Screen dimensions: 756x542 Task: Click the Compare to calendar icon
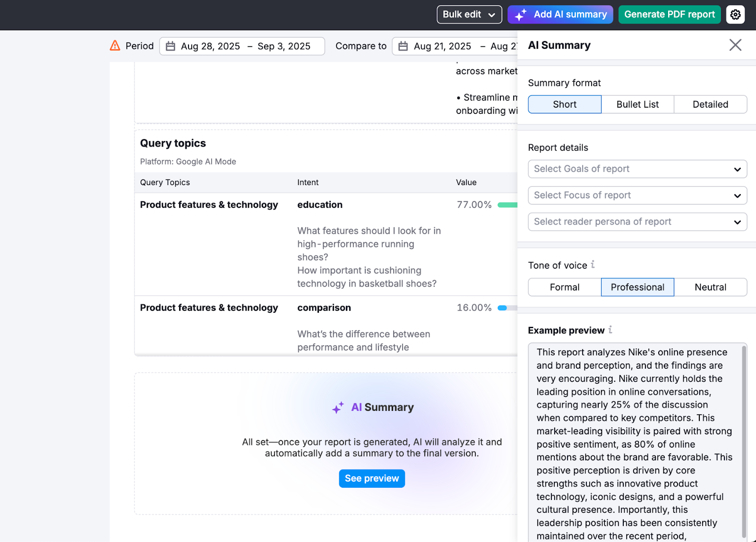click(x=403, y=46)
